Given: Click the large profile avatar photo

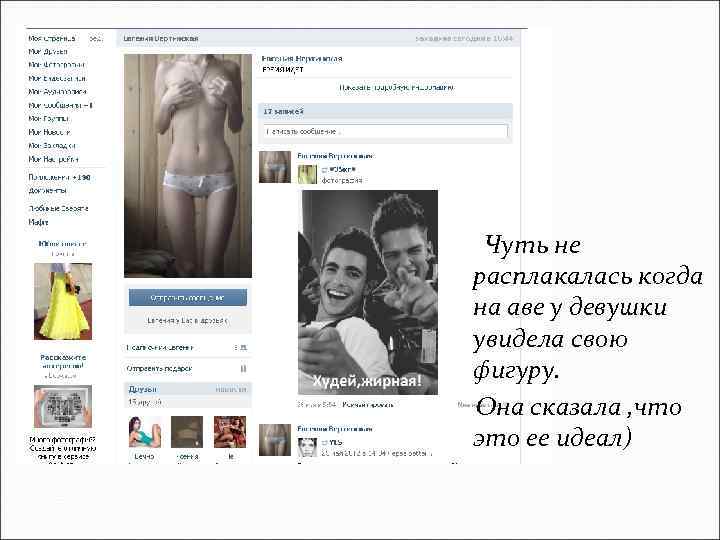Looking at the screenshot, I should (x=188, y=166).
